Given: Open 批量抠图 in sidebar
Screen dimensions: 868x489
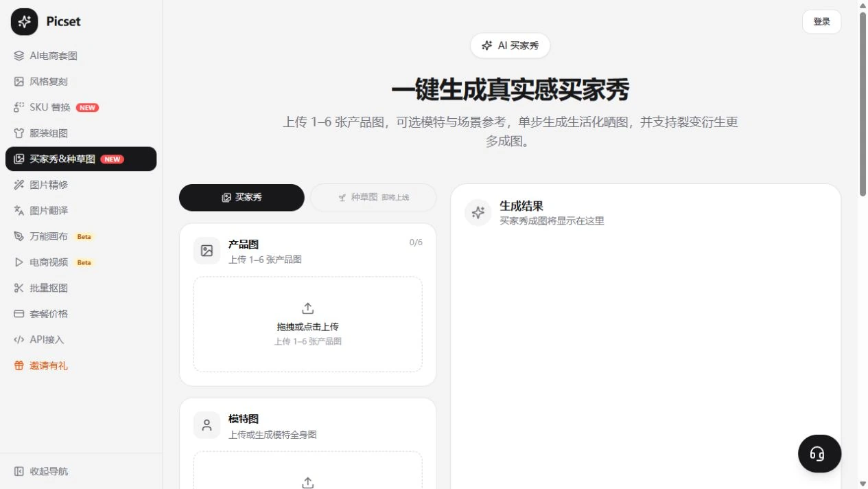Looking at the screenshot, I should click(x=81, y=288).
